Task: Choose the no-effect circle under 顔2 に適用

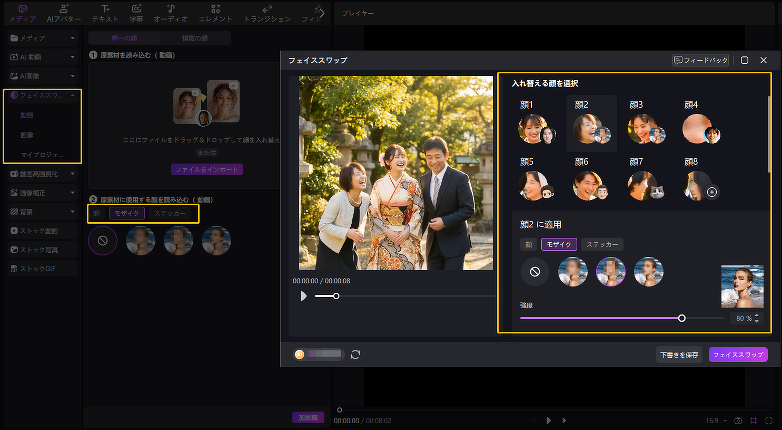Action: coord(535,271)
